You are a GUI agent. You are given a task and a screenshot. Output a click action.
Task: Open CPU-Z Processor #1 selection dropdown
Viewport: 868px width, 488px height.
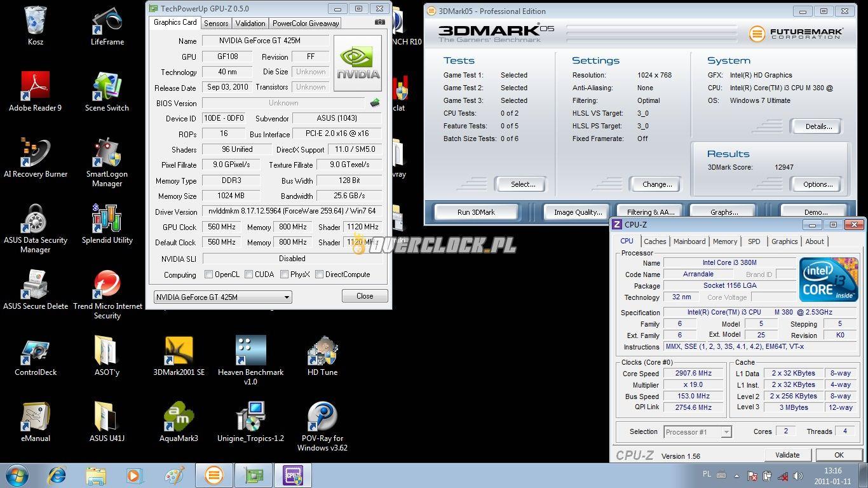(x=698, y=431)
